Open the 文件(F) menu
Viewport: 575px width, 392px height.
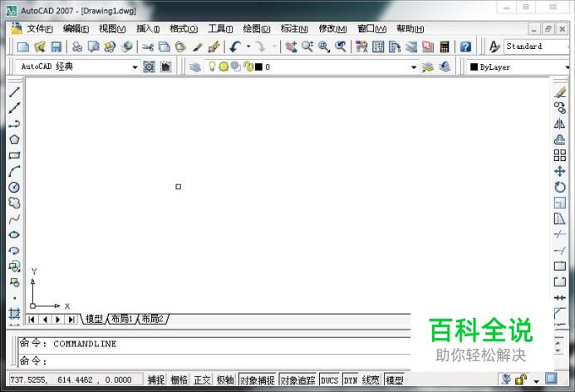pos(40,28)
